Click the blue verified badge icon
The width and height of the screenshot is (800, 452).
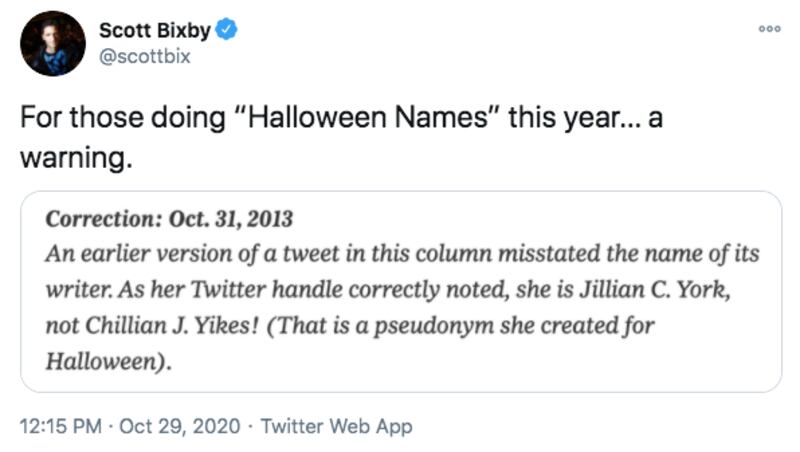(x=227, y=30)
